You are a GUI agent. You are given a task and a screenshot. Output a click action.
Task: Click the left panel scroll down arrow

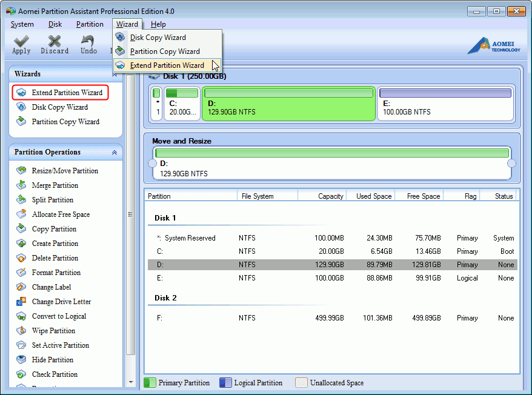(131, 382)
